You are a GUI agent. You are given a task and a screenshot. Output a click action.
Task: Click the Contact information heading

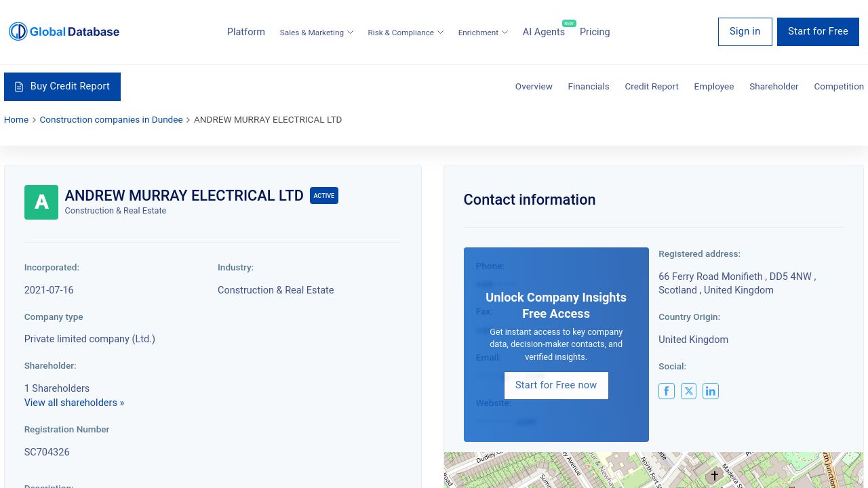click(530, 200)
